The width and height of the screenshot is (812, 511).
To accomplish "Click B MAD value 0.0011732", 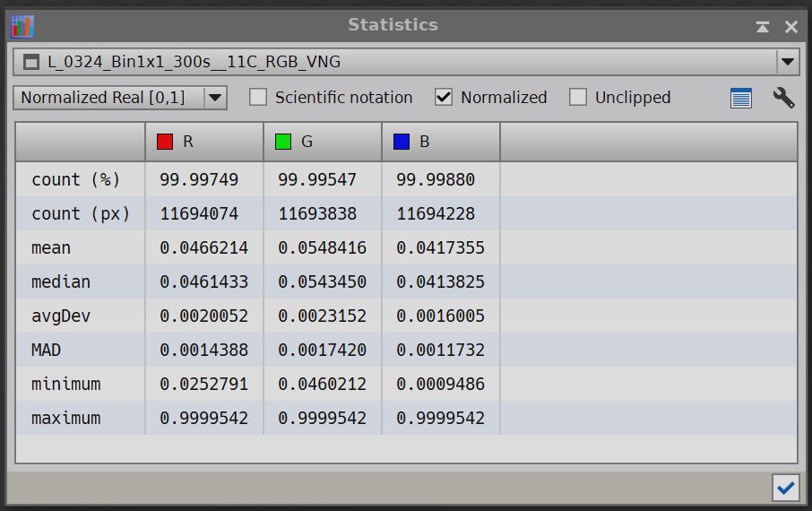I will click(440, 350).
